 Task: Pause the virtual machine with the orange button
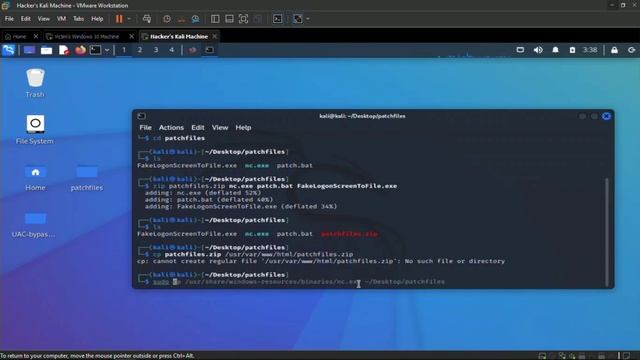pos(119,19)
